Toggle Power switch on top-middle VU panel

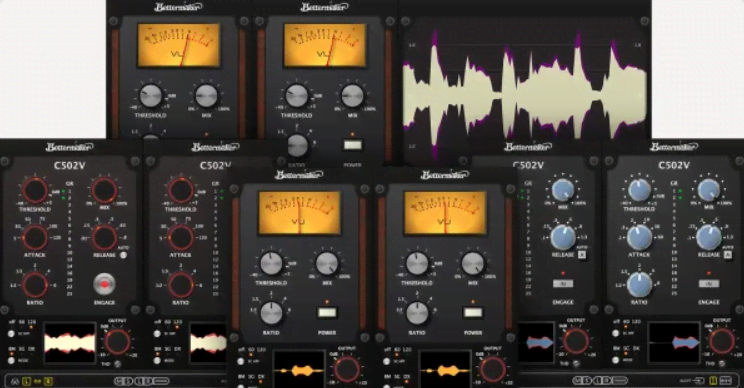353,145
